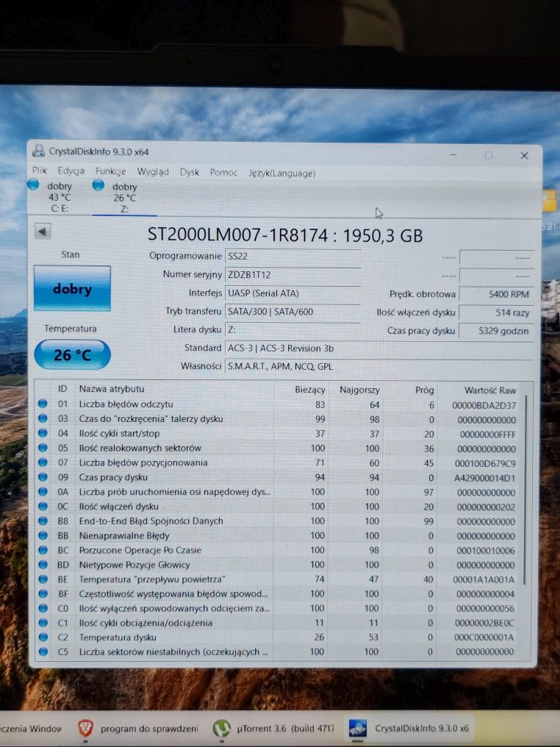
Task: Click status dot for attribute 0A
Action: point(43,491)
